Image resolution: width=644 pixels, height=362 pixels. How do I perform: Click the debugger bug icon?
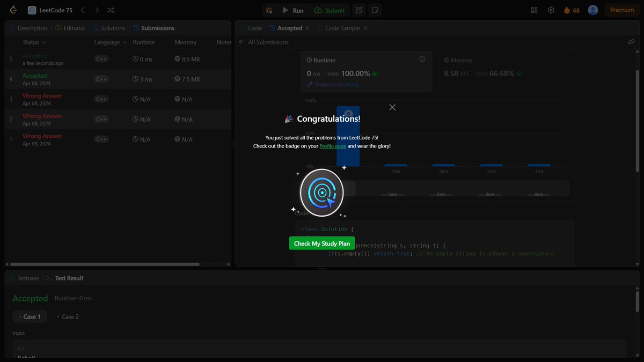269,10
